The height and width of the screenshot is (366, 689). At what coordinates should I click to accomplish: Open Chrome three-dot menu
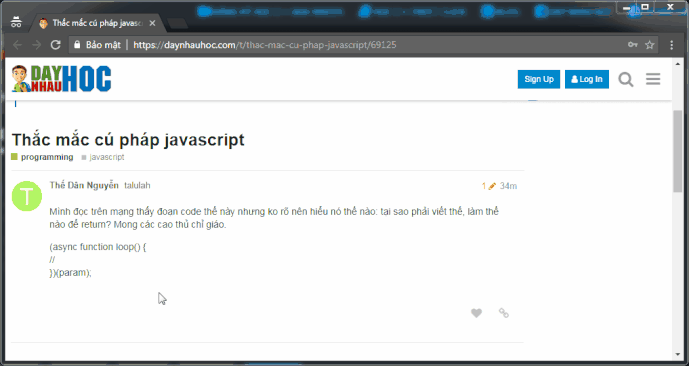click(671, 45)
